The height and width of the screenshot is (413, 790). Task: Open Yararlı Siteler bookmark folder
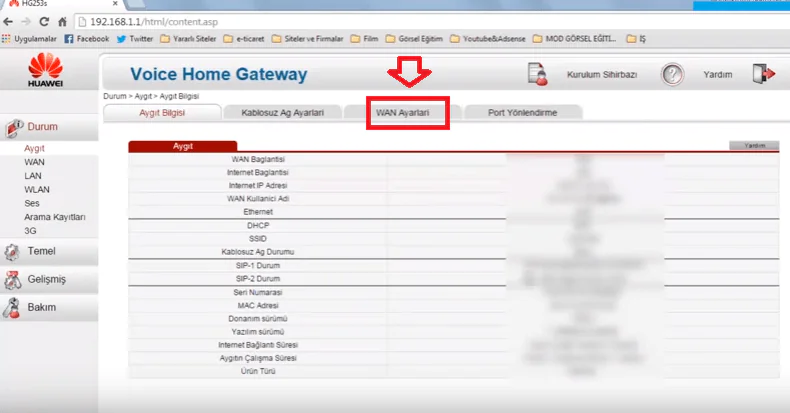188,39
